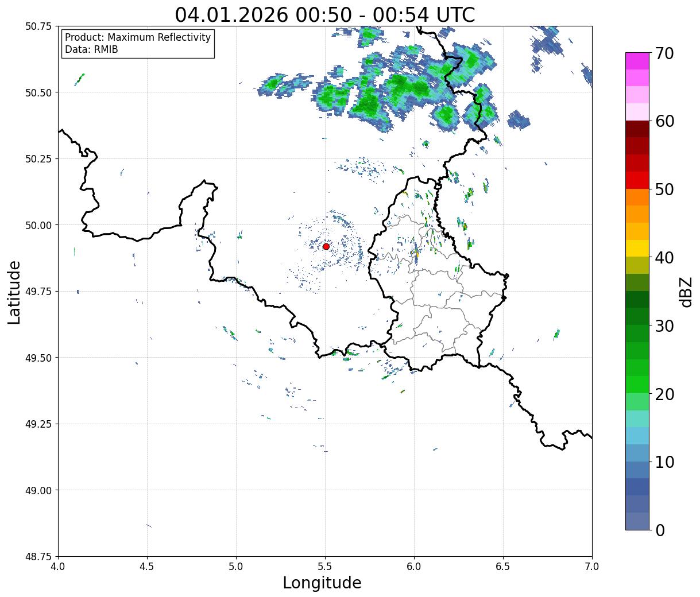Screen dimensions: 700x597
Task: Click longitude tick label 7.0
Action: [x=592, y=566]
